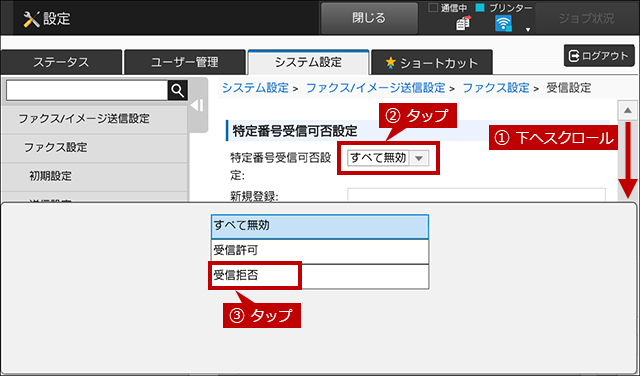Open 初期設定 in the sidebar menu
The image size is (640, 376).
click(94, 176)
